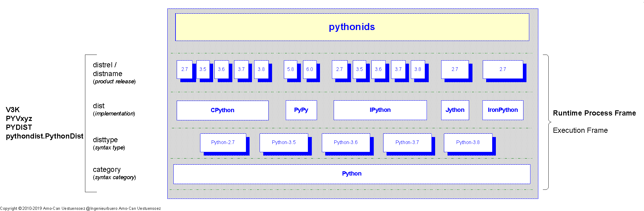The height and width of the screenshot is (211, 644).
Task: Select IPython release 2.7 box
Action: click(339, 69)
